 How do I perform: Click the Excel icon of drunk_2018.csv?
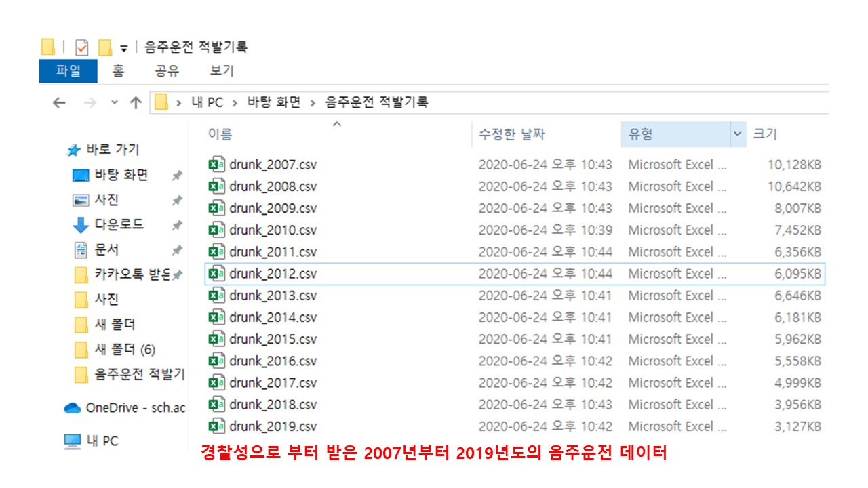(216, 404)
